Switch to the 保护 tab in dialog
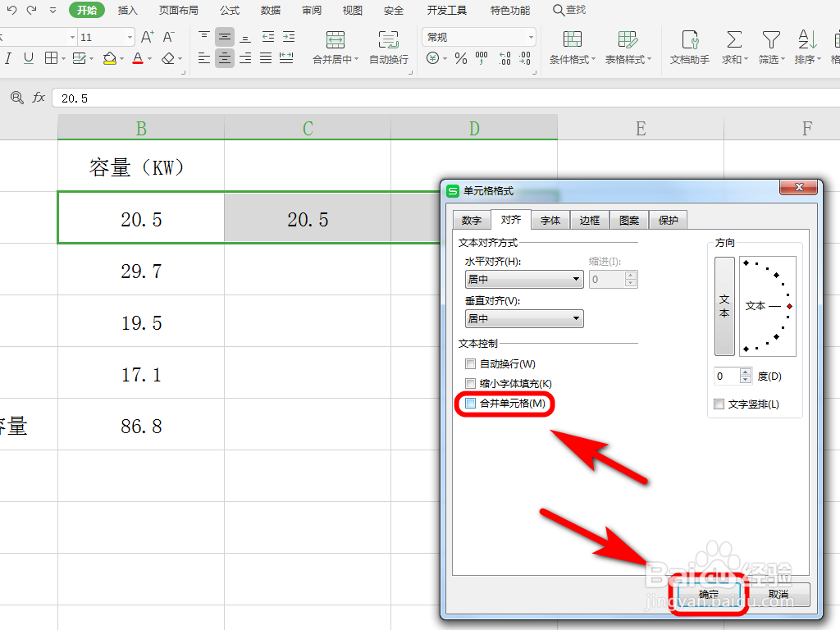 click(668, 220)
